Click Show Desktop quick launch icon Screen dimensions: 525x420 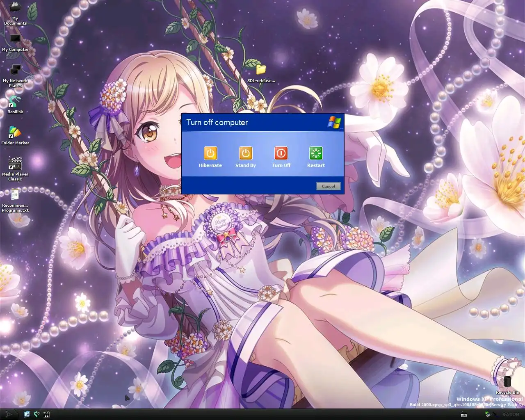(27, 414)
